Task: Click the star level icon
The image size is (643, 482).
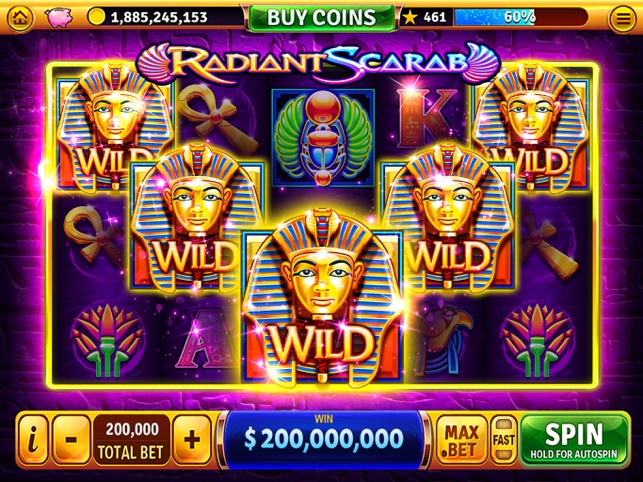Action: (x=410, y=17)
